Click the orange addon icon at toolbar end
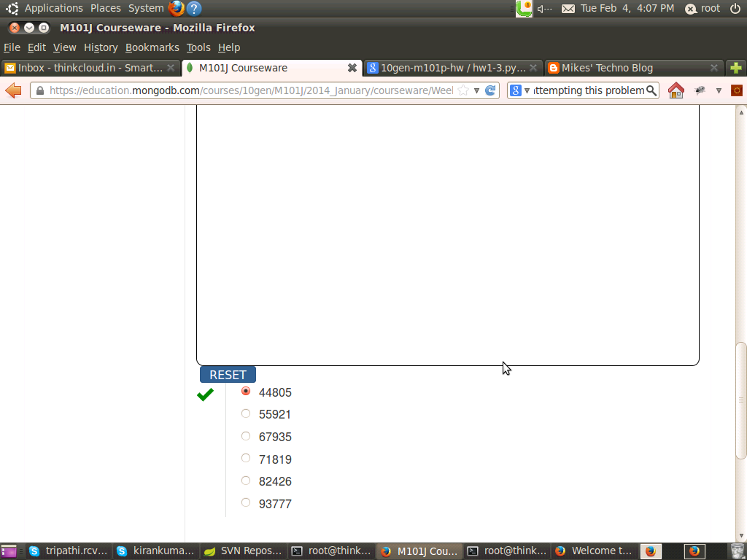This screenshot has height=560, width=747. [737, 90]
